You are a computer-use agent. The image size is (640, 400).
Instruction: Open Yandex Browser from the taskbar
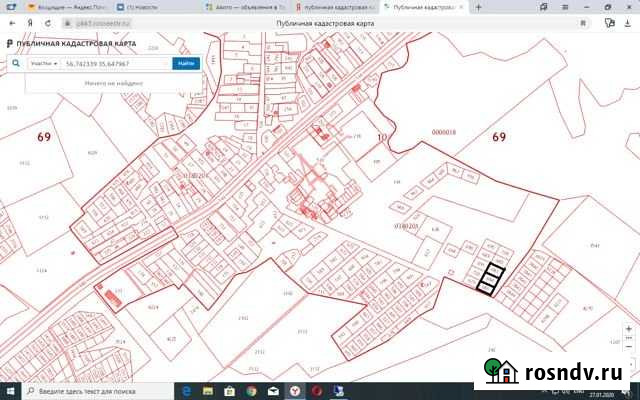tap(295, 391)
